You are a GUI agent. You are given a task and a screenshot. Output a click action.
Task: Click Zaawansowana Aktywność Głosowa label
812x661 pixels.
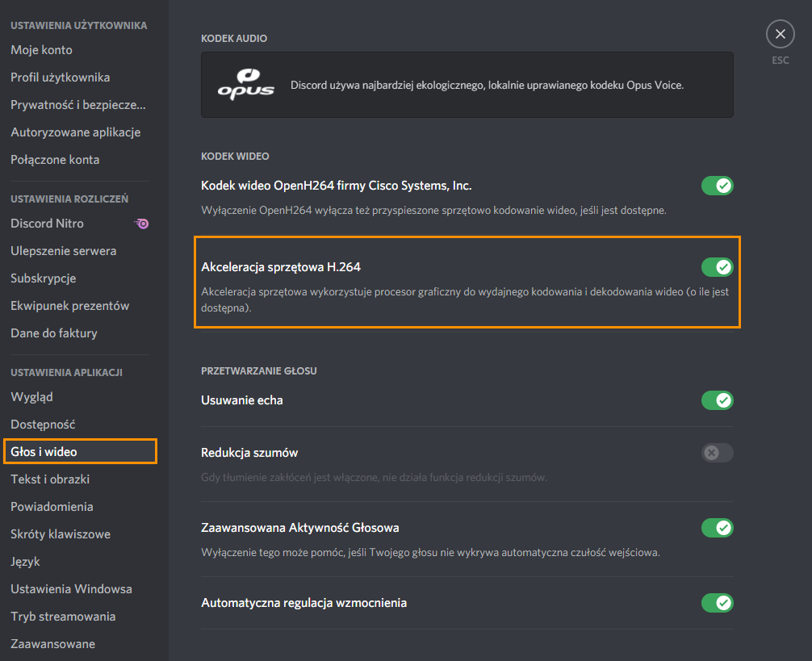(x=299, y=528)
